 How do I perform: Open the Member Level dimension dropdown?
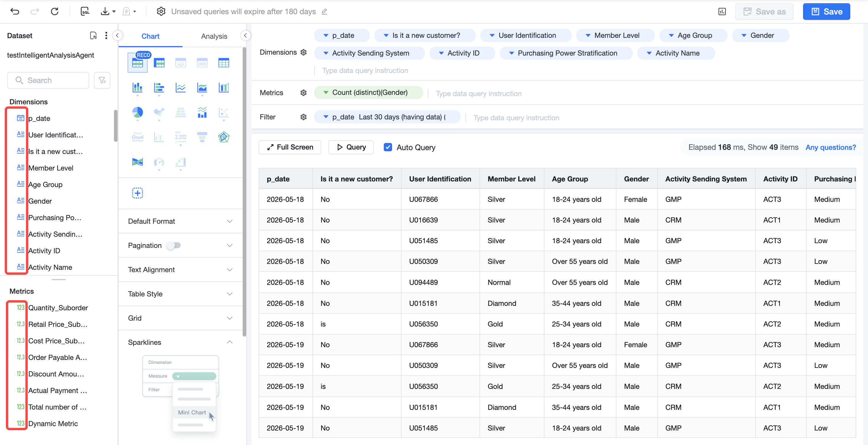[615, 35]
